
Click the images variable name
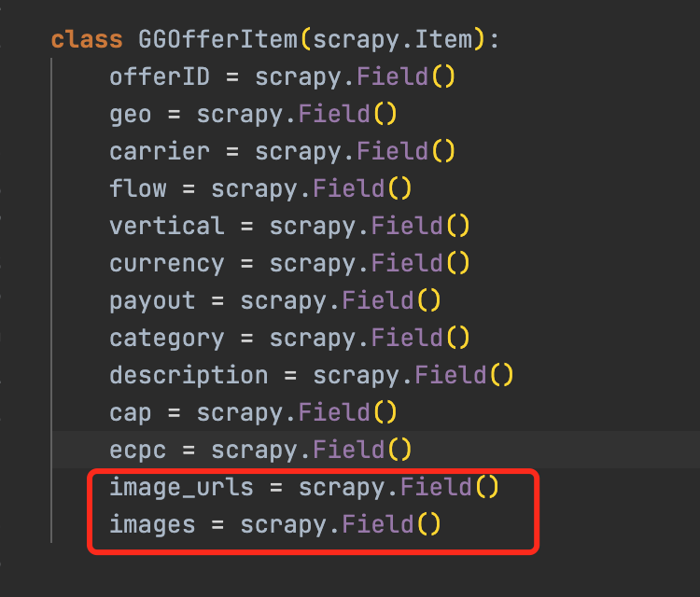[x=152, y=524]
